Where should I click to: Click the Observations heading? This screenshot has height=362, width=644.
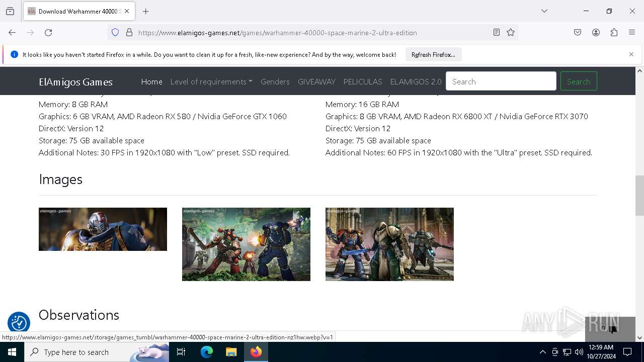pyautogui.click(x=79, y=315)
